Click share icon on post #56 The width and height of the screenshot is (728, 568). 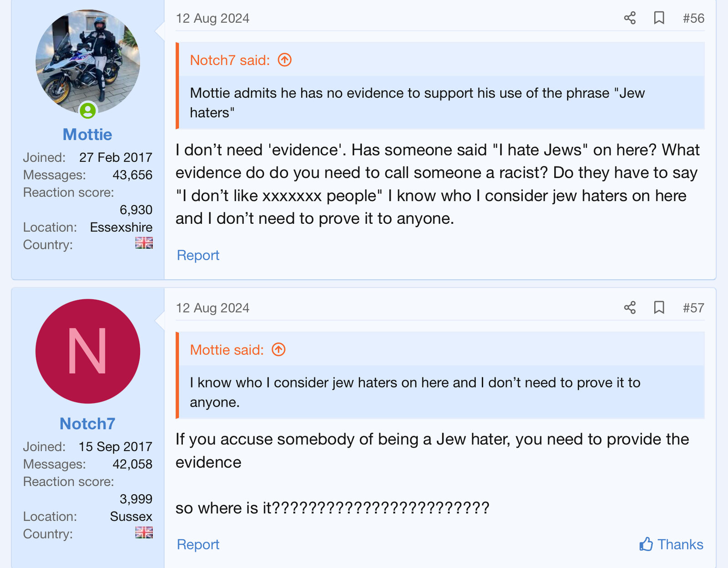click(x=630, y=18)
